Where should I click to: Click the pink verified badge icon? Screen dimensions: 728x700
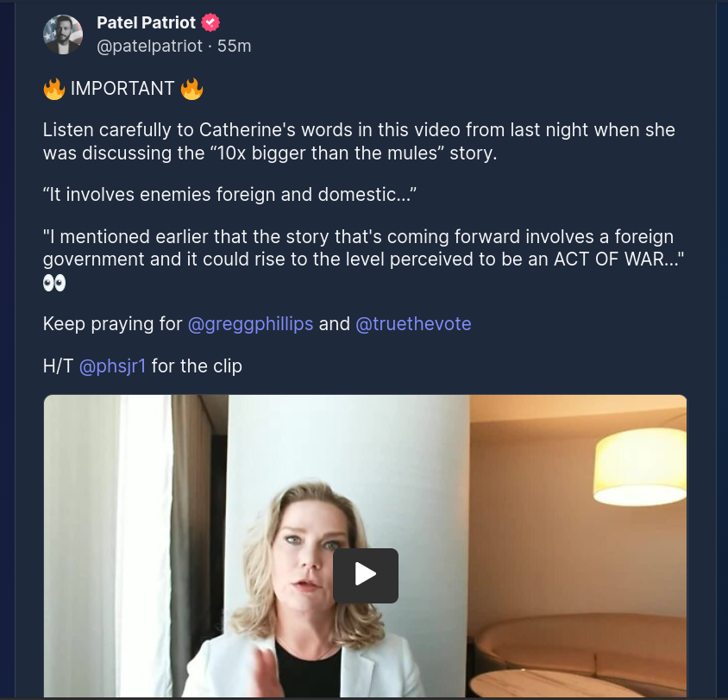(x=210, y=23)
